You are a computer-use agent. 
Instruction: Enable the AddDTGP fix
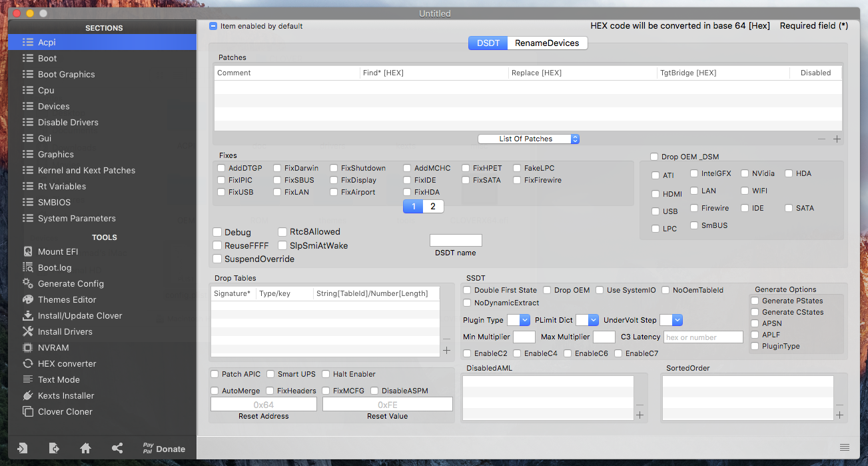pyautogui.click(x=221, y=168)
